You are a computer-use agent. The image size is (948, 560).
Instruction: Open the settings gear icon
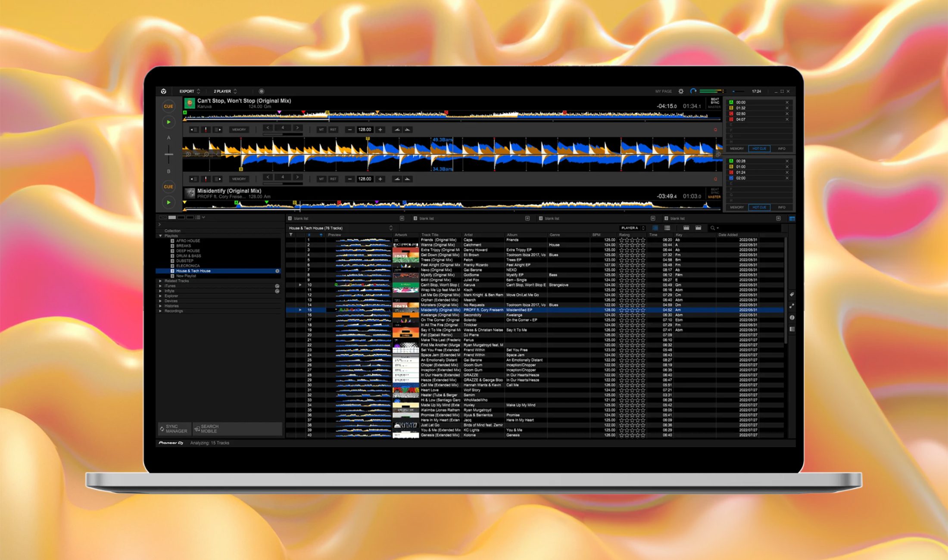coord(681,91)
